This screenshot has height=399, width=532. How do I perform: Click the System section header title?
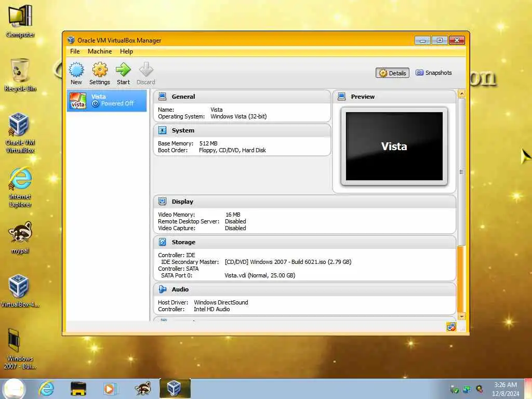pos(183,130)
